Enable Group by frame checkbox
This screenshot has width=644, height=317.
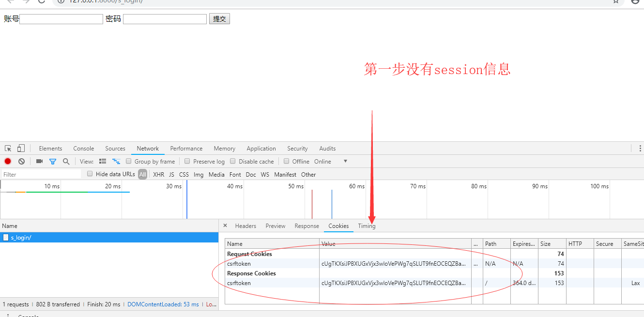[129, 161]
